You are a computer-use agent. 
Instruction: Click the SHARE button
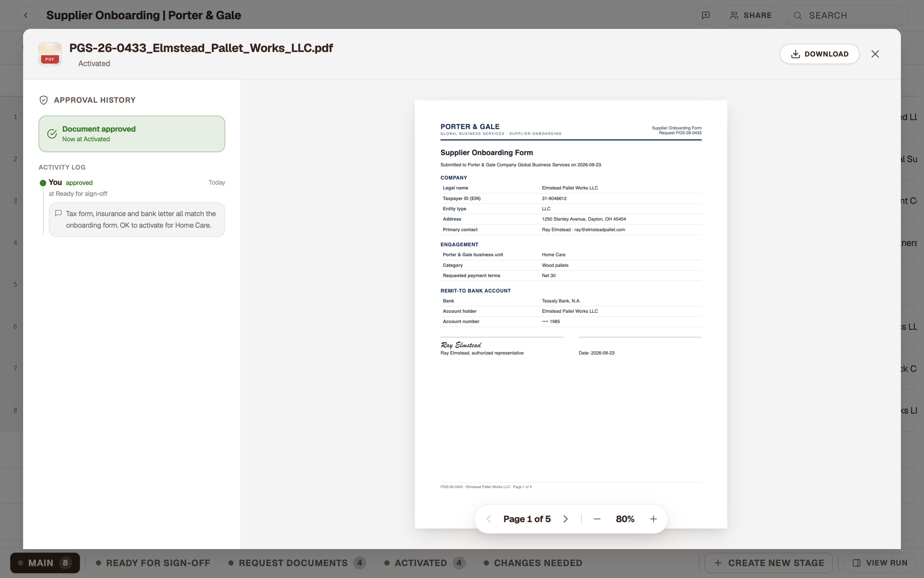click(750, 15)
